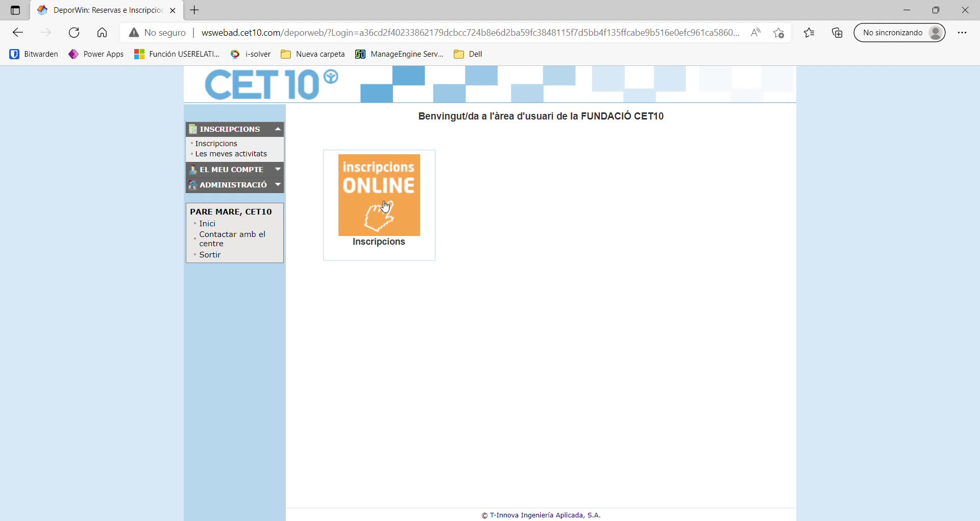
Task: Open Les meves activitats menu item
Action: coord(231,154)
